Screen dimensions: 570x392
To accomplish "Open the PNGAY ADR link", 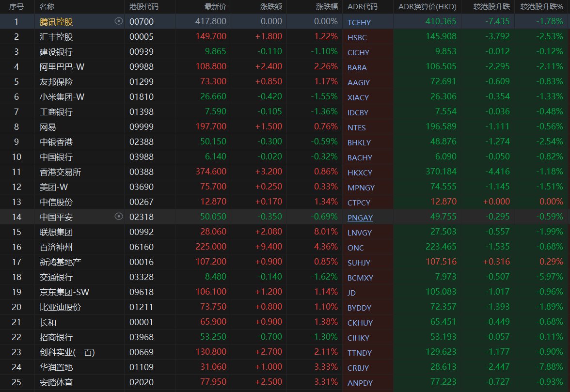I will pos(360,218).
